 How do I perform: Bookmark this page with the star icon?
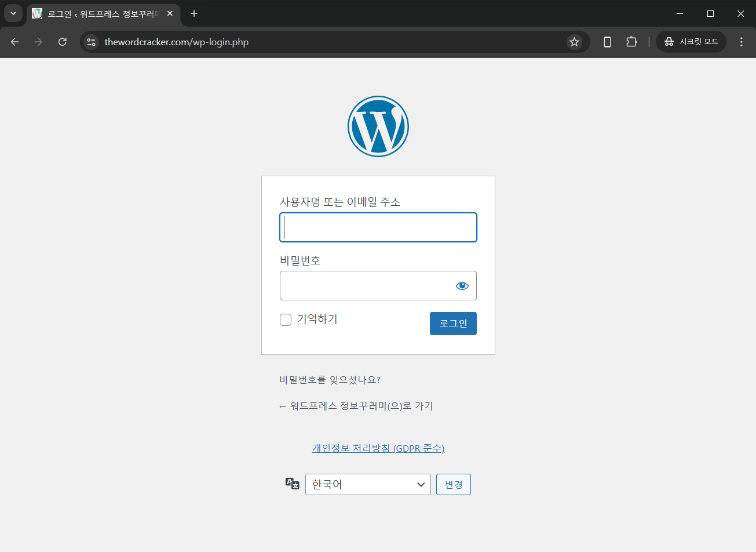[x=574, y=42]
